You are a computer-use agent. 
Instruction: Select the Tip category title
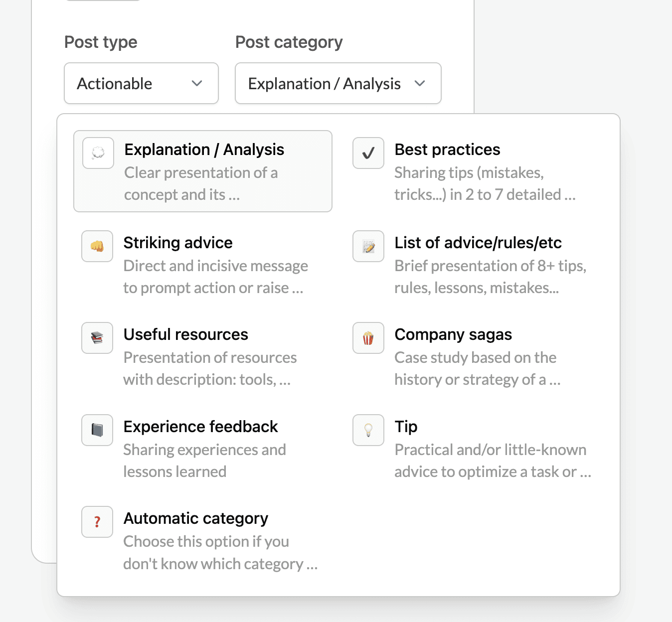coord(406,427)
